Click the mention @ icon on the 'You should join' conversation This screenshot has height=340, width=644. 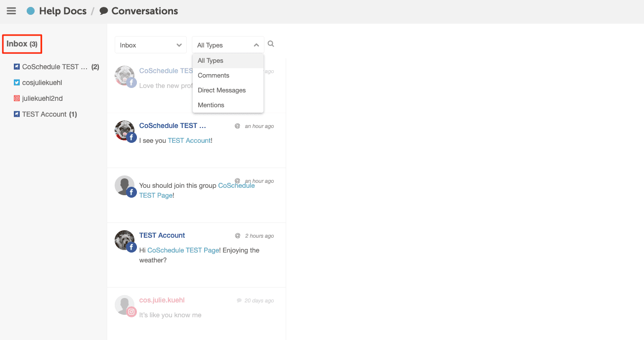[x=237, y=181]
